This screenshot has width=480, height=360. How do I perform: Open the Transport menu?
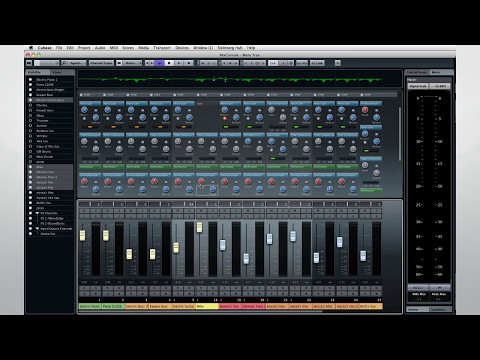click(x=162, y=48)
